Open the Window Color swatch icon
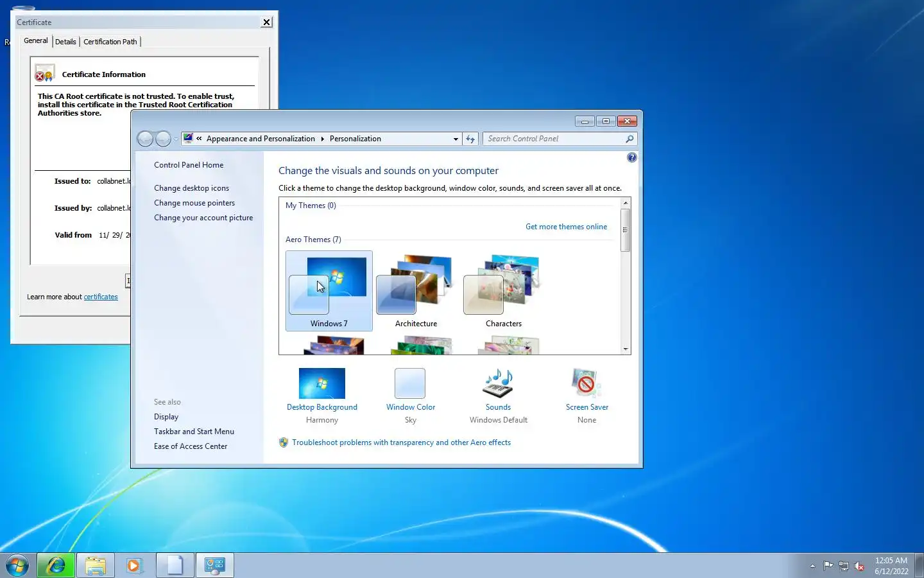The width and height of the screenshot is (924, 578). point(410,383)
